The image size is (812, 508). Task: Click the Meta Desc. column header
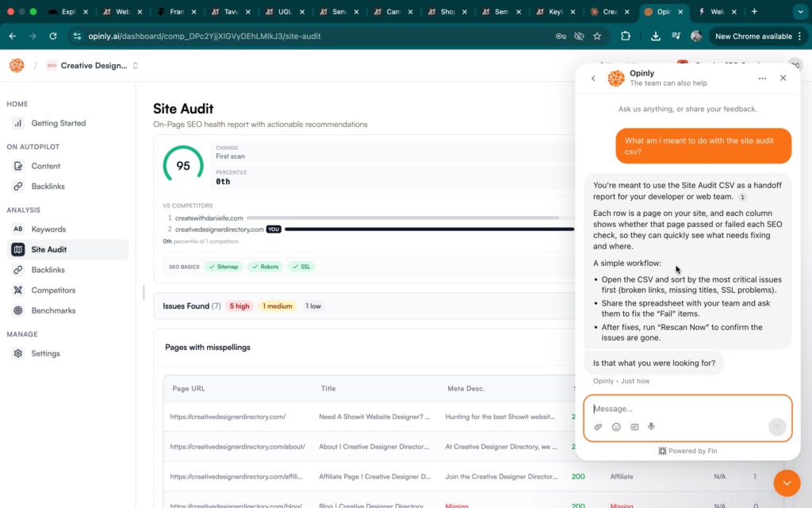[466, 389]
